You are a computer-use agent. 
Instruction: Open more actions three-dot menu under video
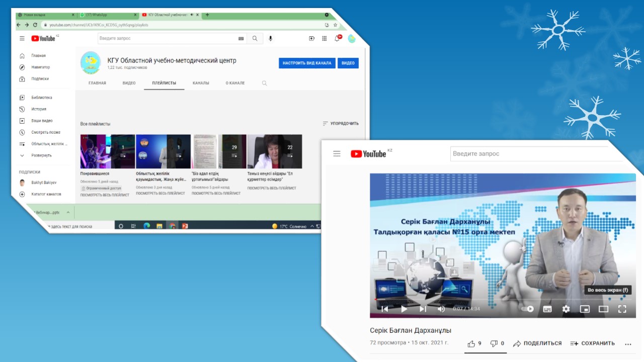pos(628,344)
